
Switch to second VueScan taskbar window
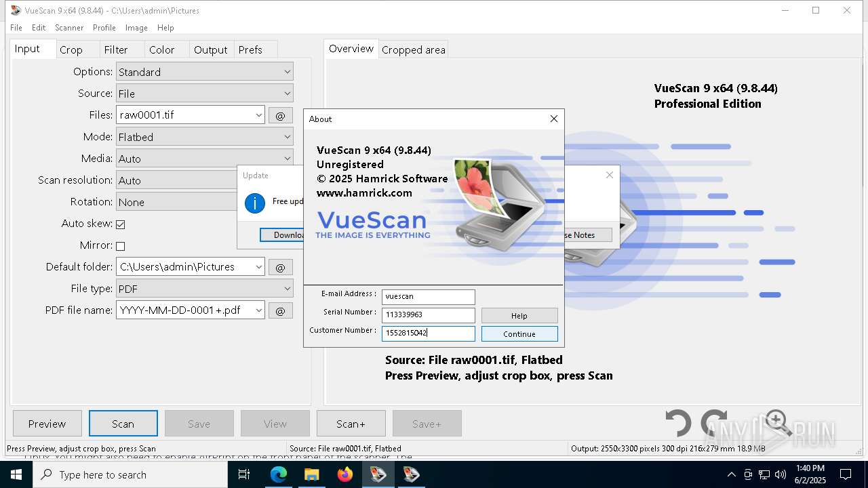(411, 474)
